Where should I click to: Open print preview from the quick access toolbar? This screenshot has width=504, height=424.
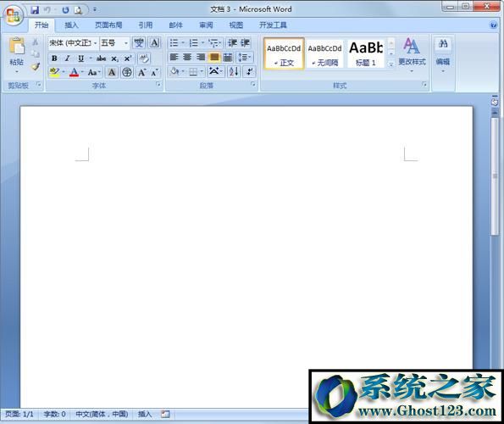pos(78,10)
